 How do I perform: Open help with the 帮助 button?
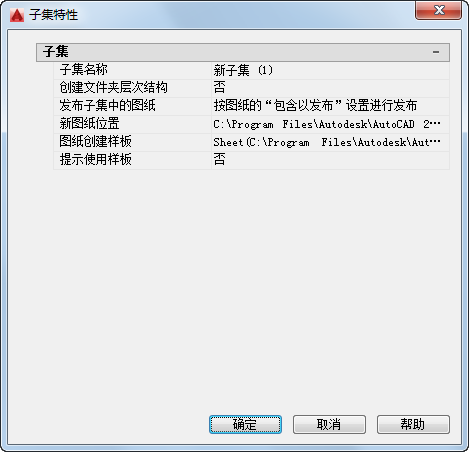pyautogui.click(x=413, y=424)
